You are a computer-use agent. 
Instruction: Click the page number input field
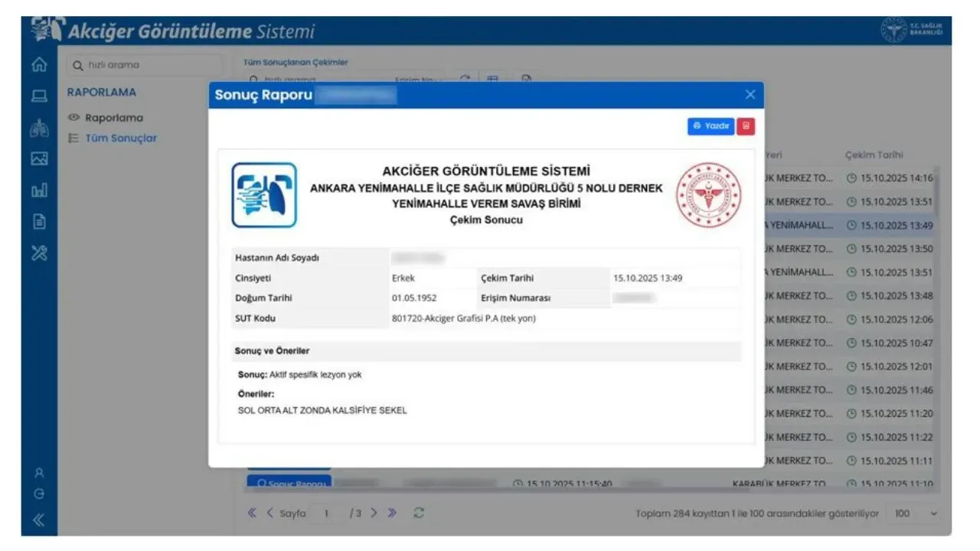tap(326, 514)
